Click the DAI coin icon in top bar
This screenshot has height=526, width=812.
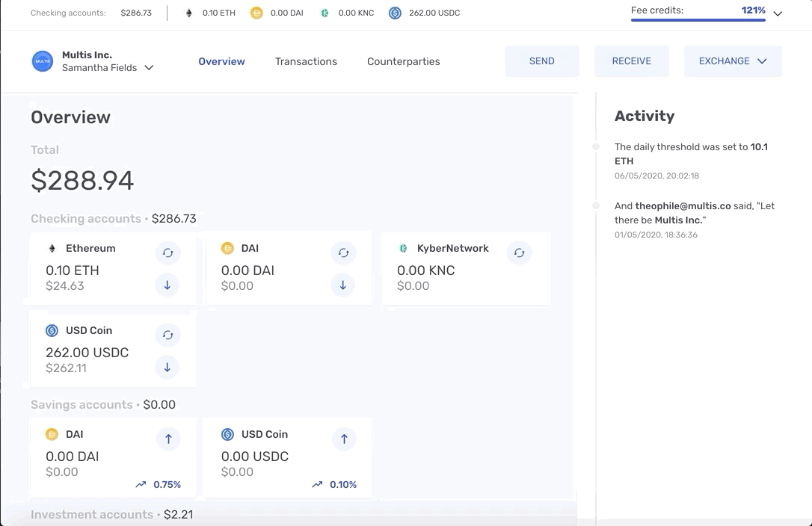point(256,13)
